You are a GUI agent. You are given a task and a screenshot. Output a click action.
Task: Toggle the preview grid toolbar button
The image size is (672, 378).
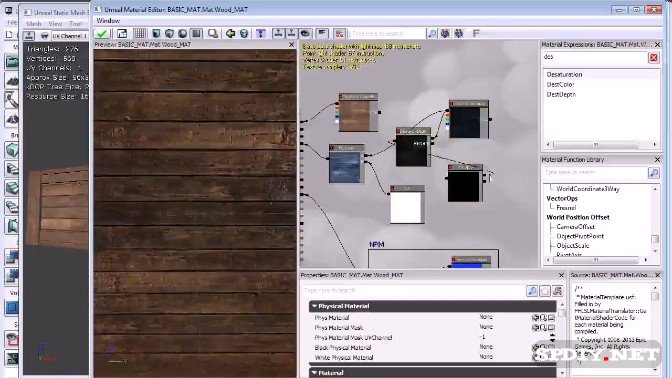coord(139,33)
